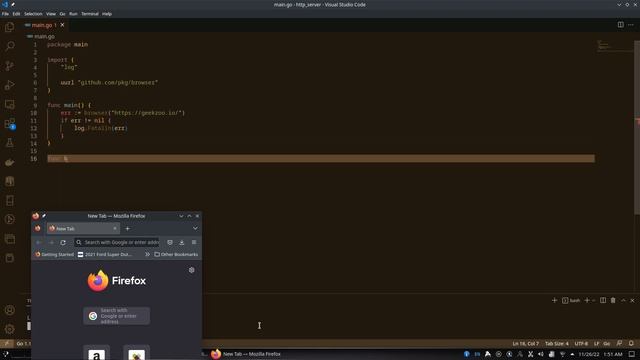Screen dimensions: 640x360
Task: Close the main.go editor tab
Action: (62, 25)
